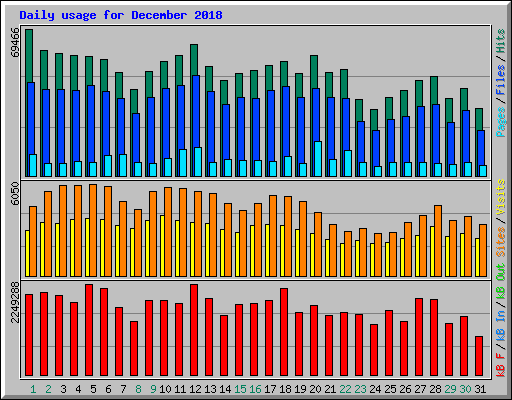Click day 5 on the x-axis
This screenshot has width=512, height=400.
93,389
